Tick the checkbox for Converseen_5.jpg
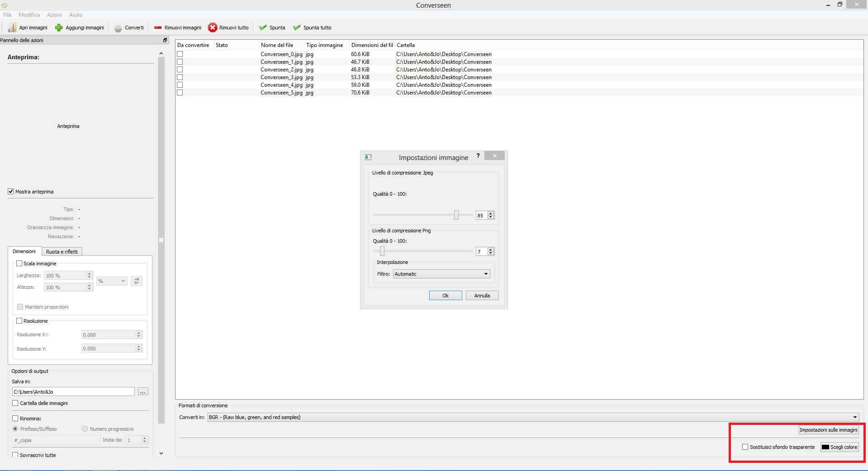 point(180,93)
